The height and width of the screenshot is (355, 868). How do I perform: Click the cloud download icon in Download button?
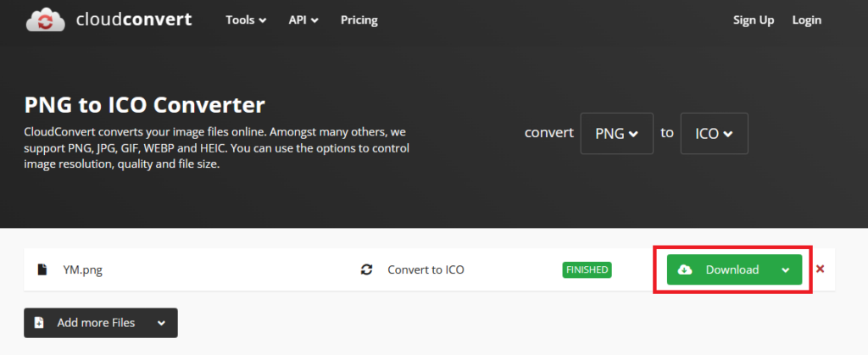coord(686,270)
